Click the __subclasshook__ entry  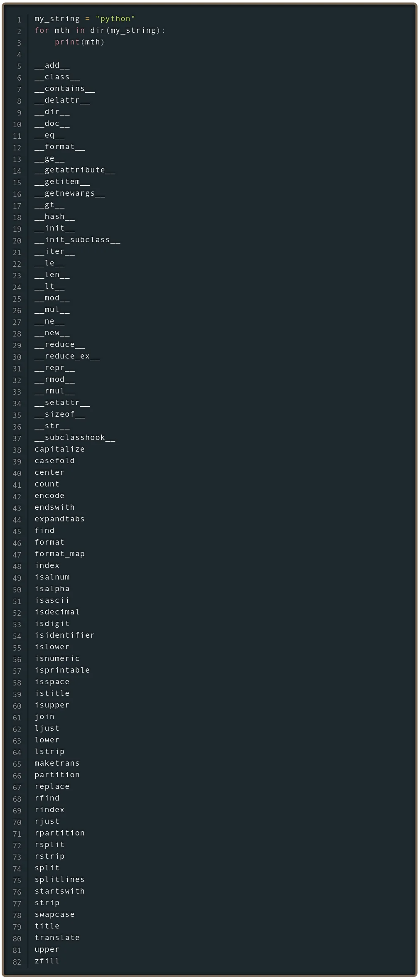coord(75,437)
